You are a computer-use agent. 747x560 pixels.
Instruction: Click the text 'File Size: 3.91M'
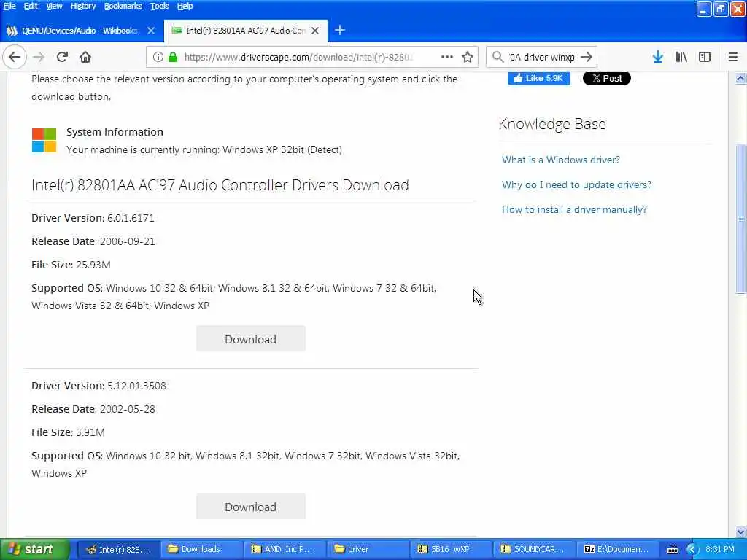68,432
